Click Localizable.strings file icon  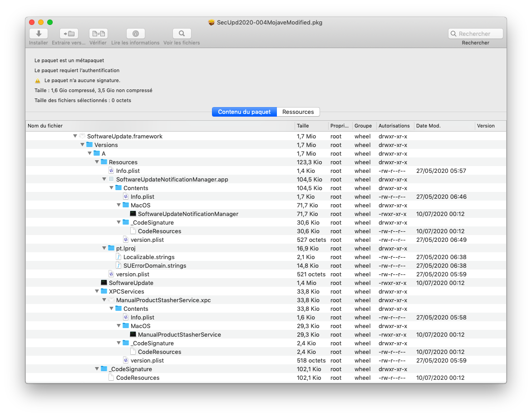coord(118,257)
